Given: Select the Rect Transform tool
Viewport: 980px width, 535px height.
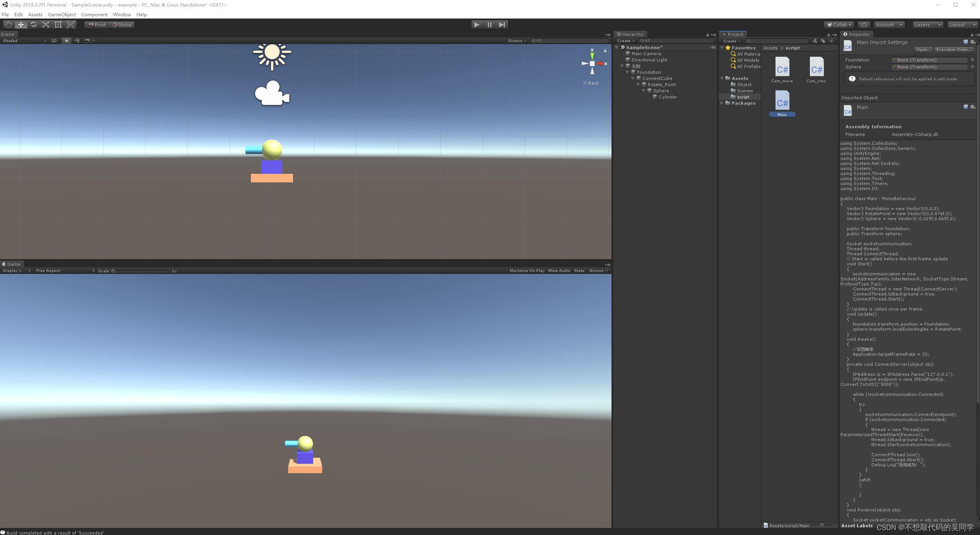Looking at the screenshot, I should click(58, 25).
